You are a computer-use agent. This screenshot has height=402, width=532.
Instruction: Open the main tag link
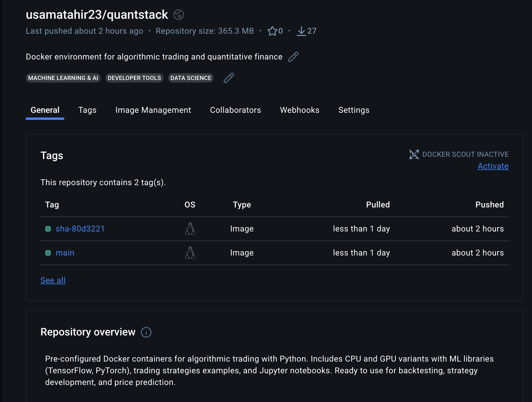pyautogui.click(x=65, y=253)
